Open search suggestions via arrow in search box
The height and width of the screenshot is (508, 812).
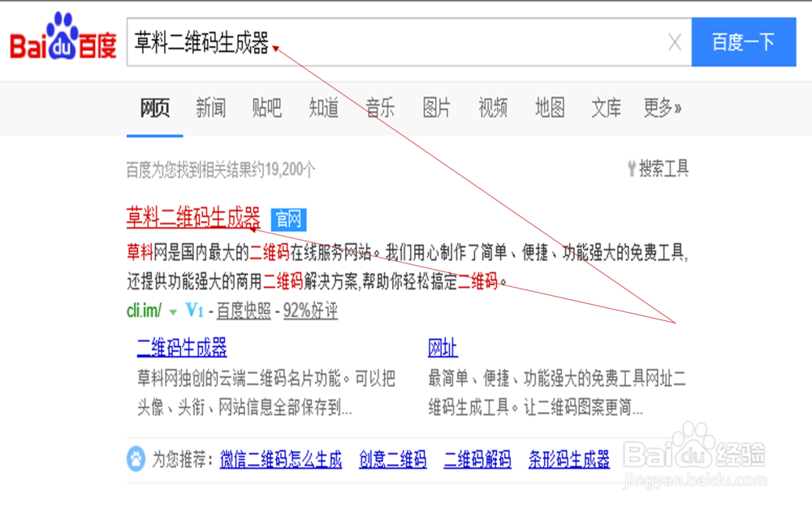276,48
